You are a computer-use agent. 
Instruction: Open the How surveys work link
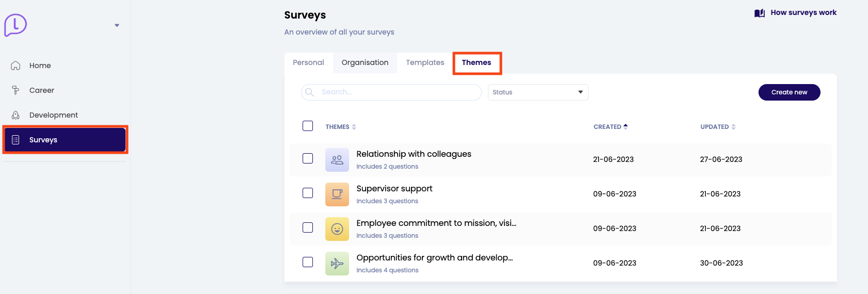796,13
